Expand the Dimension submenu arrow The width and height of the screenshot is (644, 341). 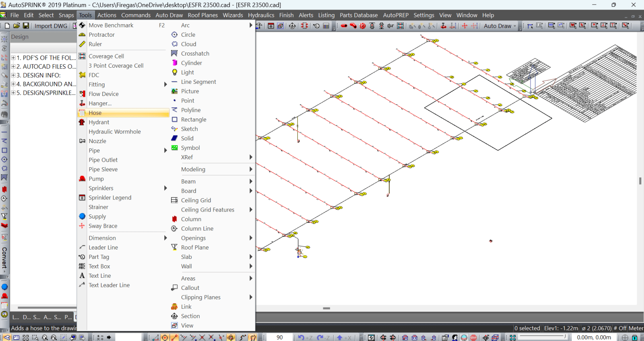(165, 238)
